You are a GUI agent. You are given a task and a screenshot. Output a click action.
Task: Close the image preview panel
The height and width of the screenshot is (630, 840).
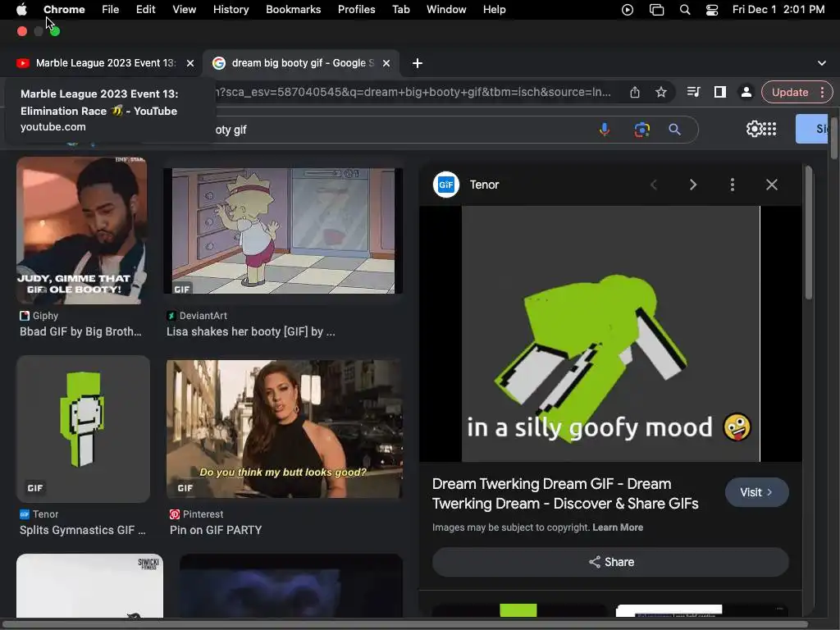tap(771, 185)
